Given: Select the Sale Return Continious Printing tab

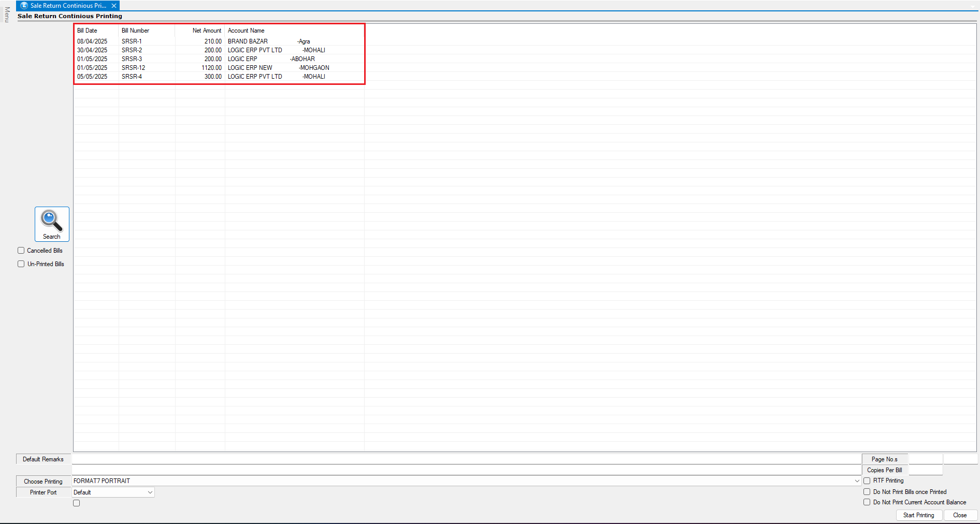Looking at the screenshot, I should (68, 6).
